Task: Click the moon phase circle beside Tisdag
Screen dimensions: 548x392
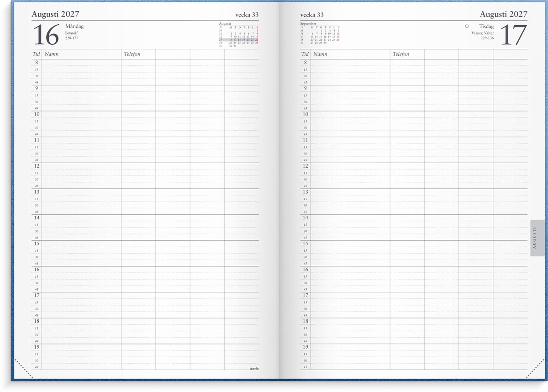Action: [467, 26]
